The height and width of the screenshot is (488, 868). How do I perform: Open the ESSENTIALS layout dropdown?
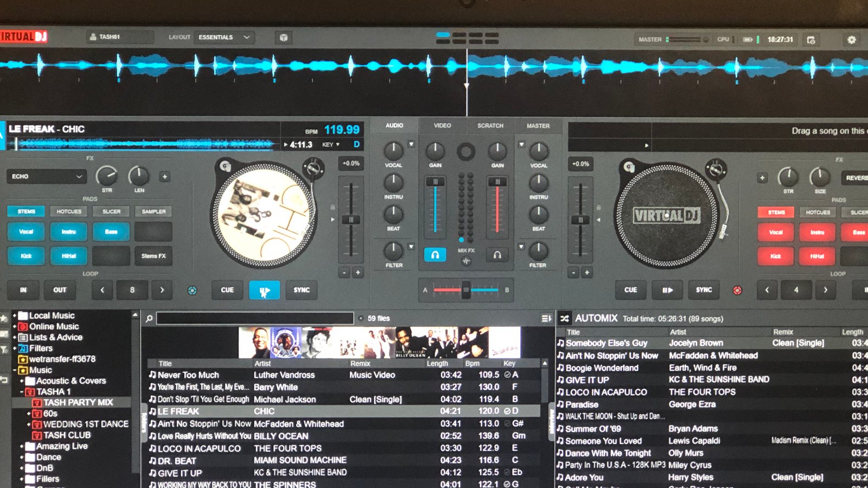point(224,37)
